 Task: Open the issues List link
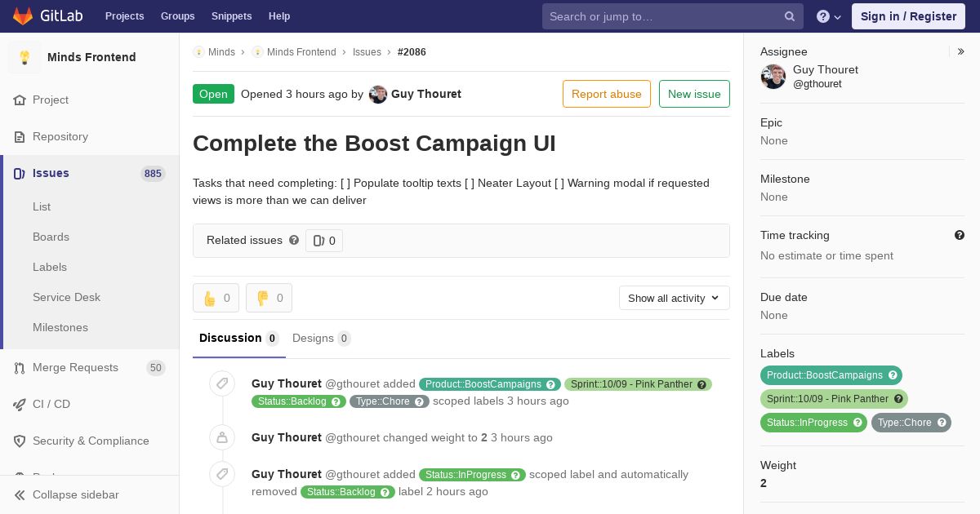tap(42, 206)
